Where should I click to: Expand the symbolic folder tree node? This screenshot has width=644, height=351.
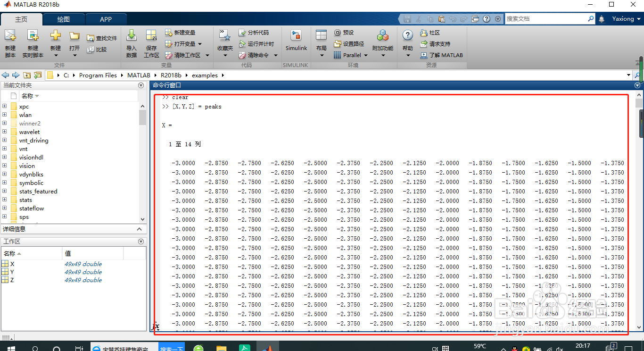pyautogui.click(x=4, y=183)
